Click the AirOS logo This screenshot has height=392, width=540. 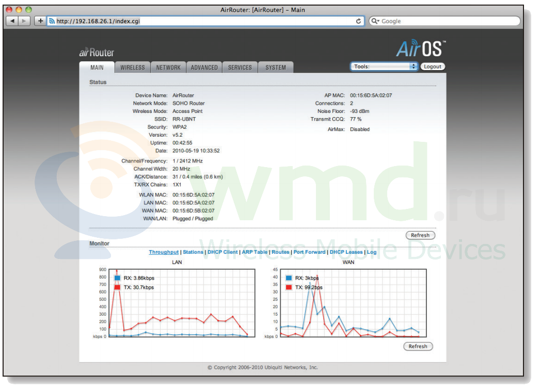421,48
